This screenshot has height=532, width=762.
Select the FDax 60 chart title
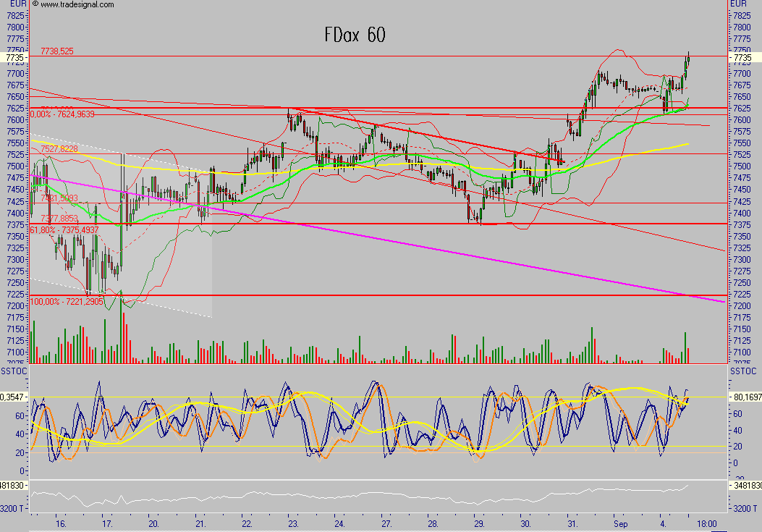point(354,35)
